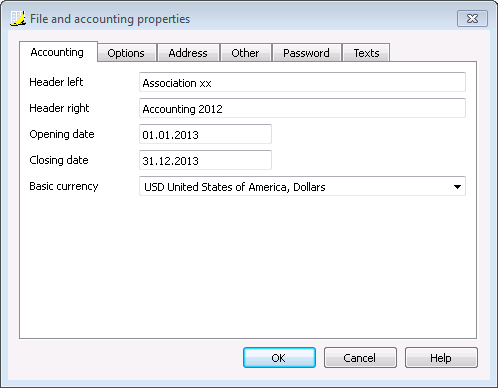Click the Closing date field

tap(205, 160)
